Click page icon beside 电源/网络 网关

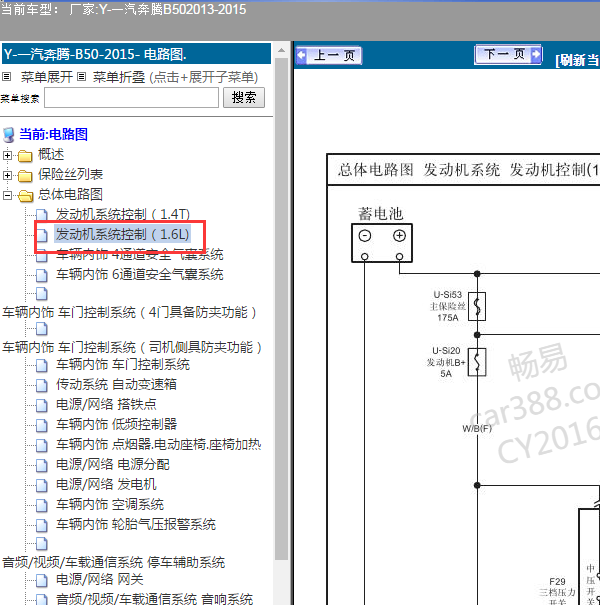(x=42, y=580)
